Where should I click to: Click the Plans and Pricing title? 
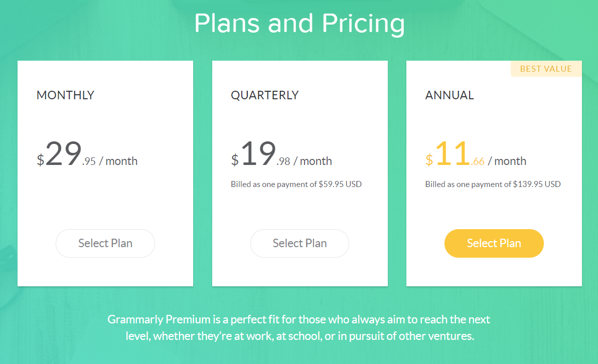pyautogui.click(x=300, y=23)
